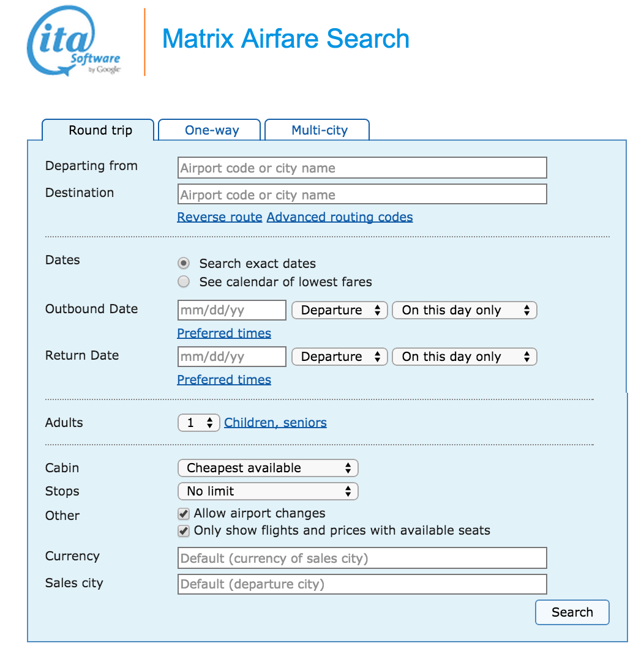The height and width of the screenshot is (657, 644).
Task: Switch to the One-way tab
Action: coord(212,130)
